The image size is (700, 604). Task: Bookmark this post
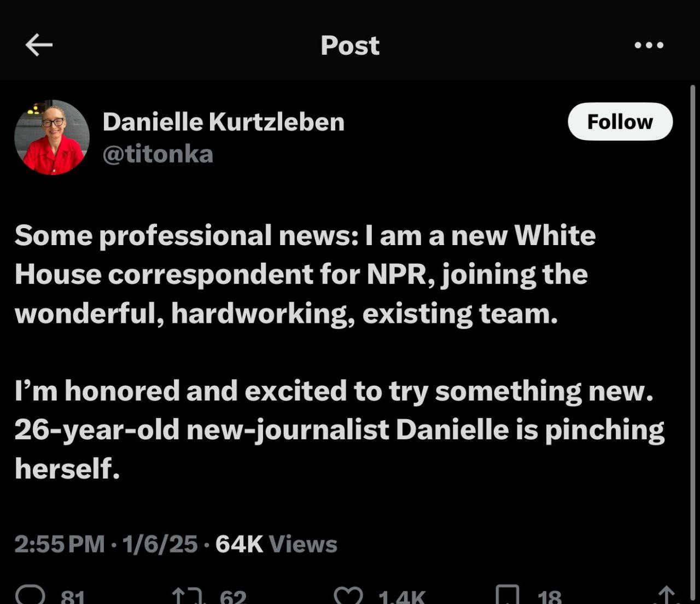point(507,595)
